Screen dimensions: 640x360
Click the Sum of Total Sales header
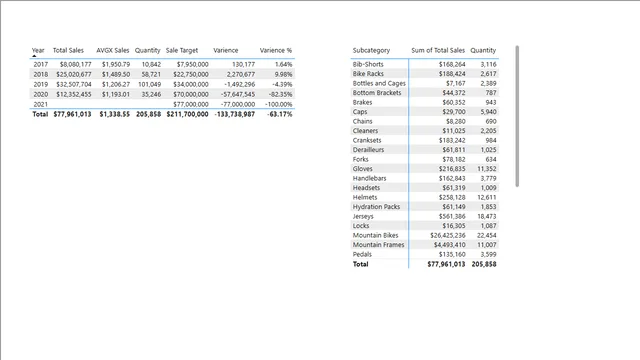tap(438, 50)
